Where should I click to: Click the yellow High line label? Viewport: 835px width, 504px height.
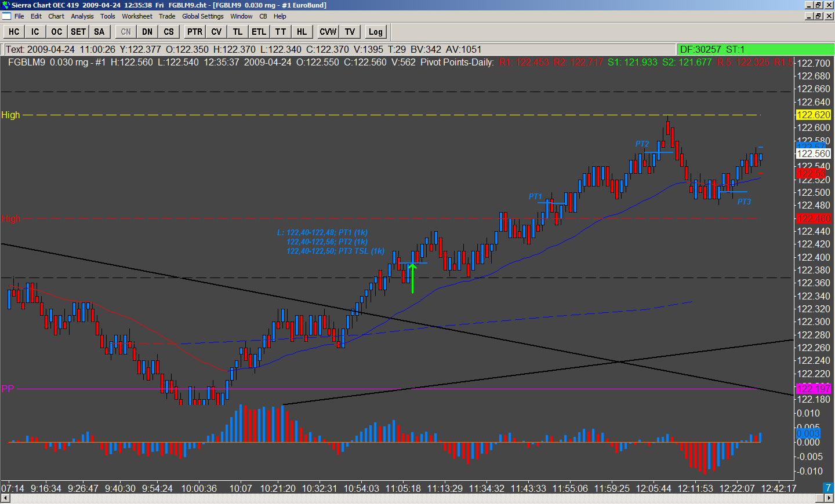[10, 115]
